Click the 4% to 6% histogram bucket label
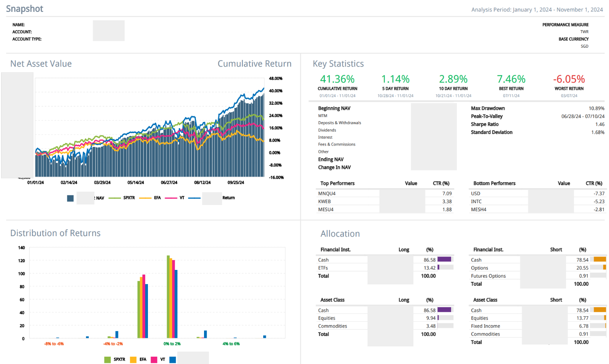Viewport: 609px width, 364px height. point(231,344)
